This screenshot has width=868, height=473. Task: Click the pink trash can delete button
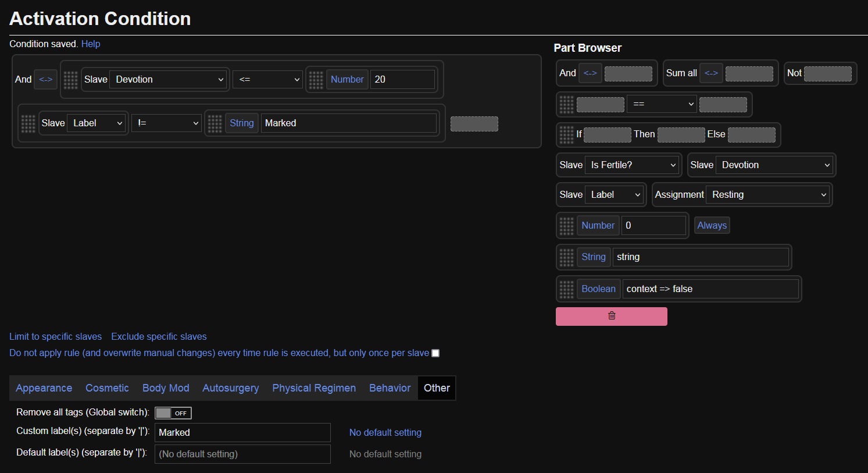tap(611, 316)
